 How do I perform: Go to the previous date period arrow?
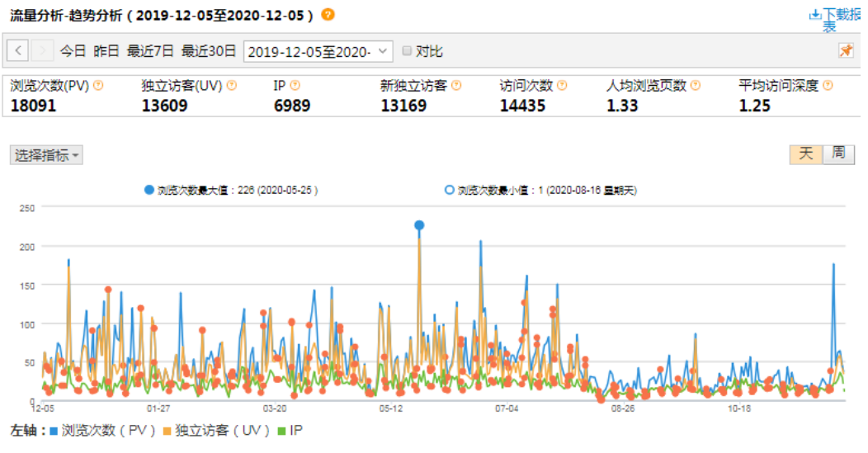pyautogui.click(x=19, y=51)
